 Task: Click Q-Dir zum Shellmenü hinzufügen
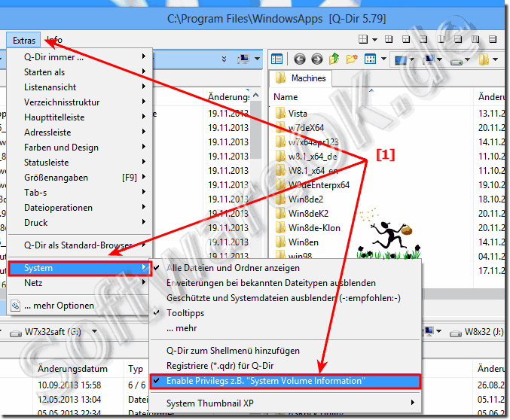286,351
